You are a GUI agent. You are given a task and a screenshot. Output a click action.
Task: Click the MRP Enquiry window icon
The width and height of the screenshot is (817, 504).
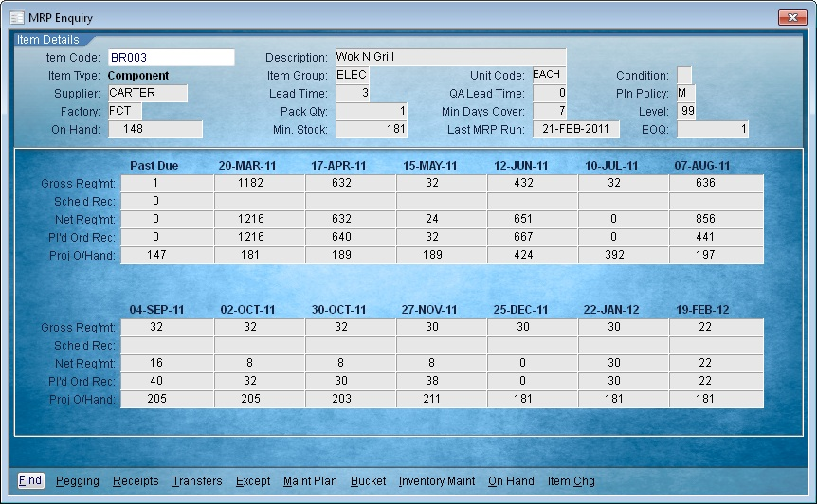pyautogui.click(x=17, y=18)
